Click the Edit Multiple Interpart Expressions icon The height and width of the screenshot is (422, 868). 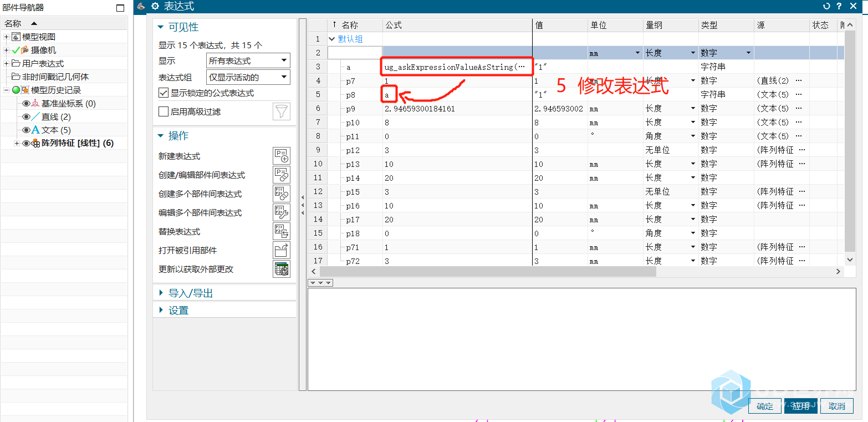click(282, 213)
